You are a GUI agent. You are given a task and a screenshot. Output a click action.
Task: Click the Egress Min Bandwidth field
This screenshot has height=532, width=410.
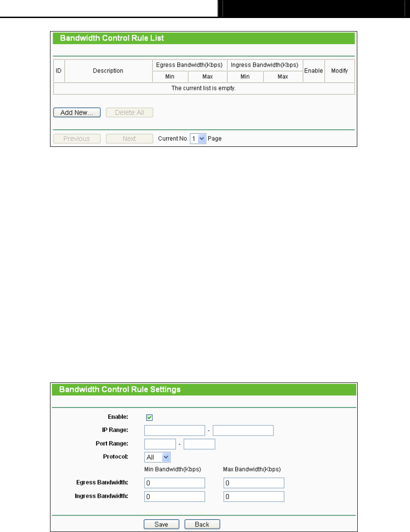click(174, 483)
